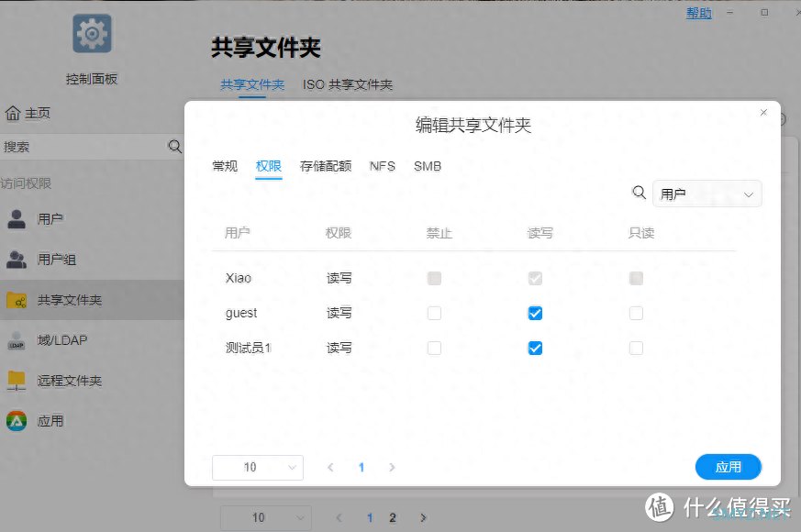
Task: Click the 用户 column header
Action: pyautogui.click(x=238, y=233)
